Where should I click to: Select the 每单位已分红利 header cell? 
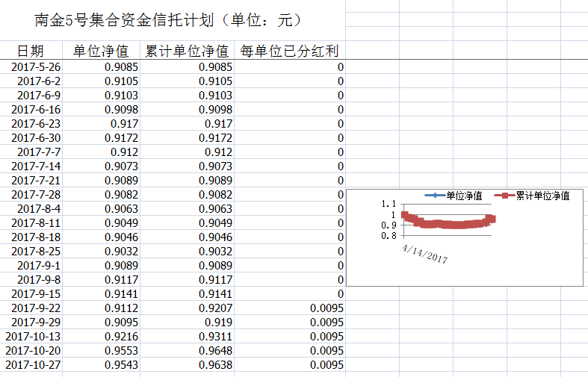point(289,52)
